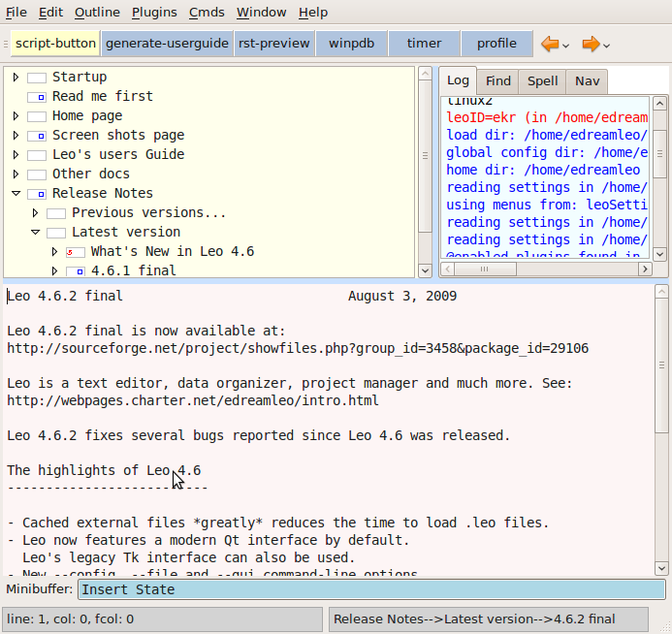This screenshot has height=634, width=672.
Task: Click the Home page node icon box
Action: 37,116
